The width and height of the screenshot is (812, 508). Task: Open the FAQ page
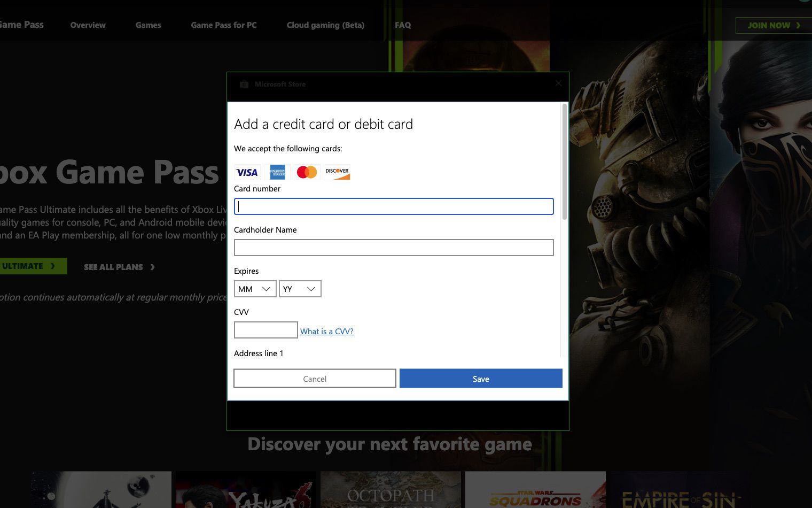403,25
